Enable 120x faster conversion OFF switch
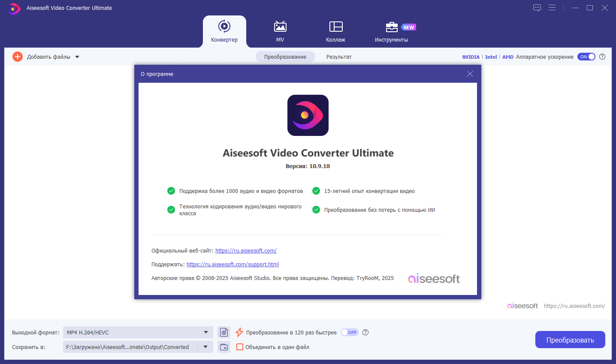The image size is (616, 364). pos(350,332)
